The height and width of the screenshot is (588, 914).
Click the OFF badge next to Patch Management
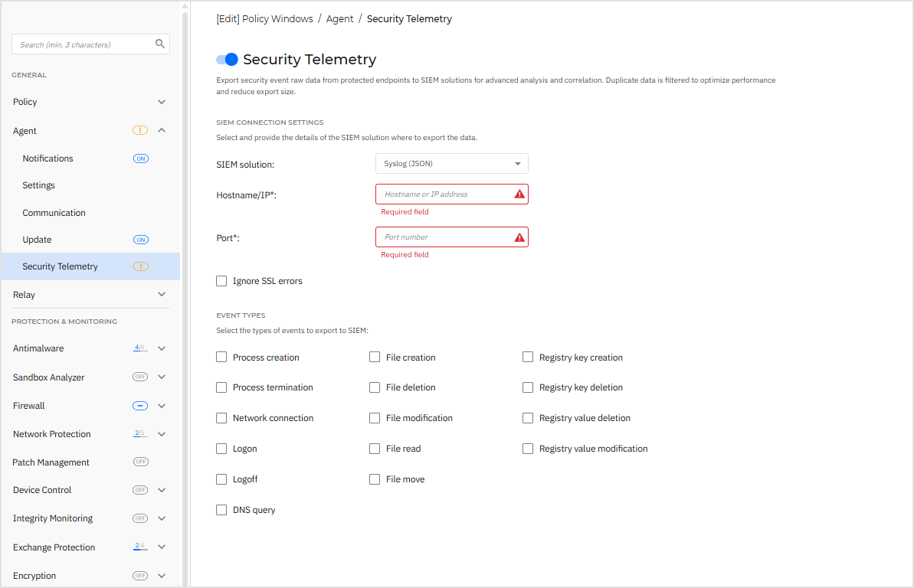coord(139,462)
